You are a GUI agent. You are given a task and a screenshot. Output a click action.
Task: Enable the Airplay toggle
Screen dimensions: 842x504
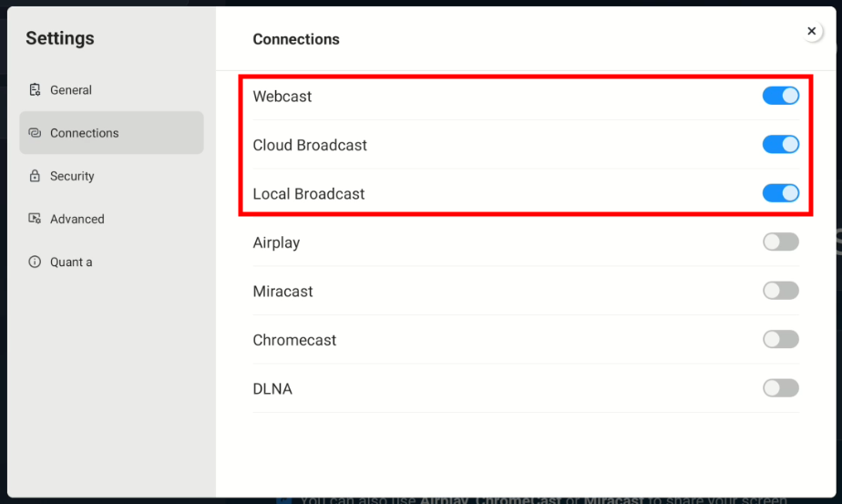pos(780,242)
